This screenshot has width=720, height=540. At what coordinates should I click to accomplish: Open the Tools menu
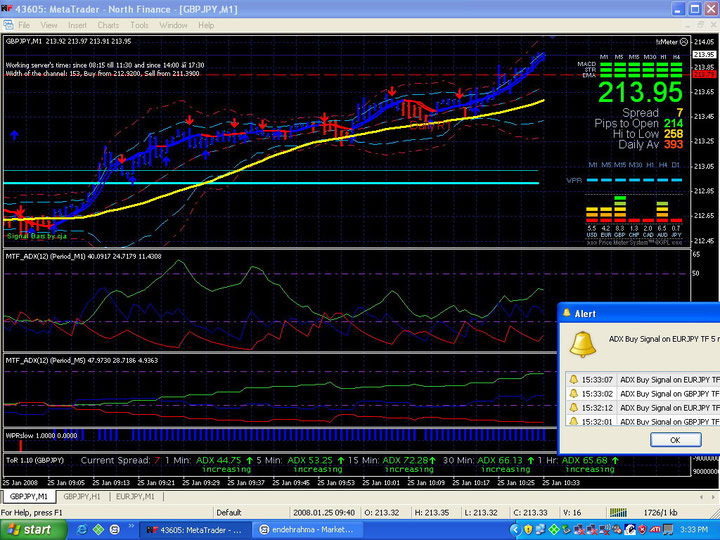pyautogui.click(x=139, y=25)
